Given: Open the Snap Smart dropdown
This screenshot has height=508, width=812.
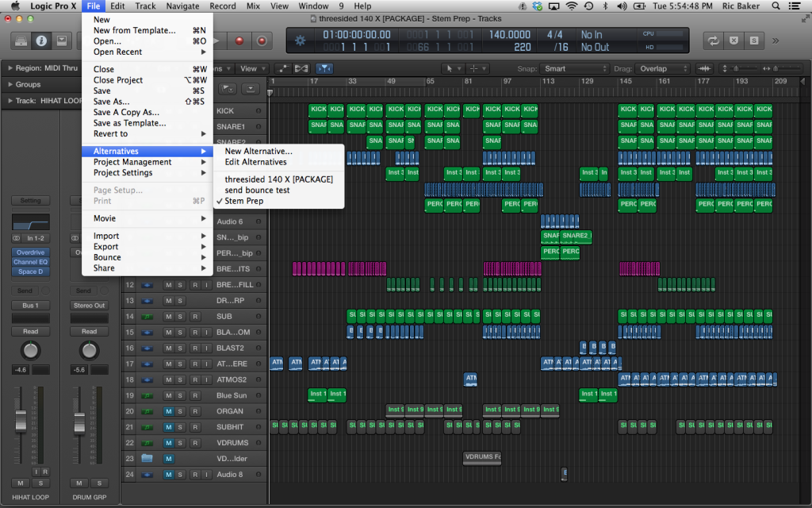Looking at the screenshot, I should pyautogui.click(x=574, y=68).
